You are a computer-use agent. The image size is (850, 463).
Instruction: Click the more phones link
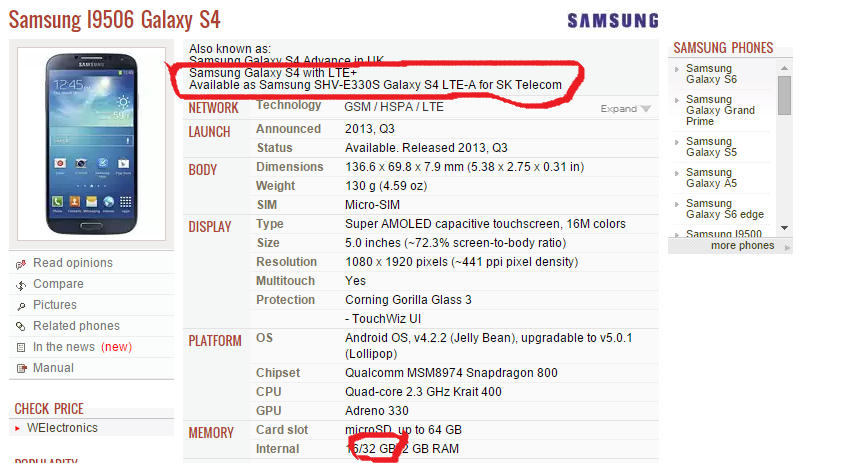(742, 246)
